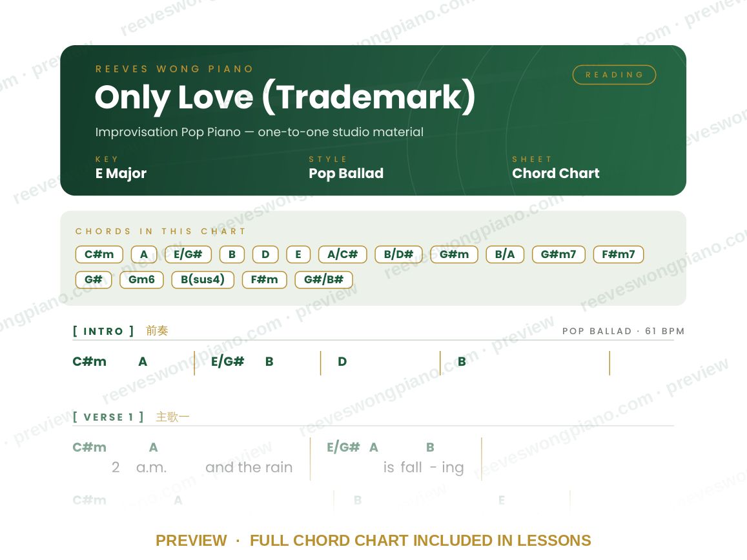
Task: Click the lyric "2 a.m."
Action: (139, 468)
